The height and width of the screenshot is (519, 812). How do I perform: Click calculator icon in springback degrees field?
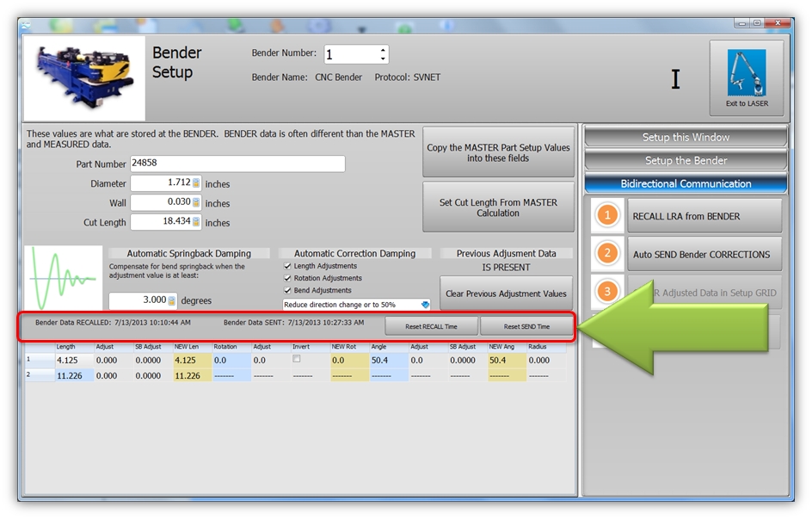click(172, 300)
